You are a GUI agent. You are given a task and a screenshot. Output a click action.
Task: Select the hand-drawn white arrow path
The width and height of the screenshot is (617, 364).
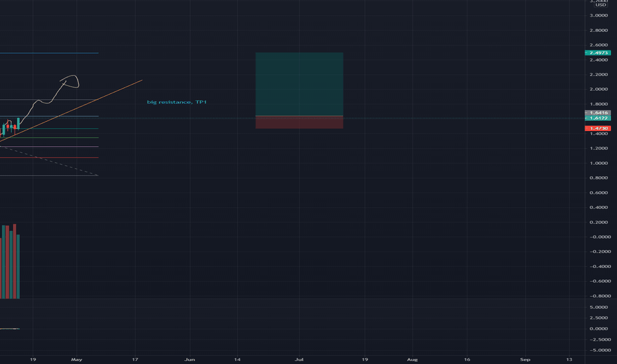[x=51, y=101]
